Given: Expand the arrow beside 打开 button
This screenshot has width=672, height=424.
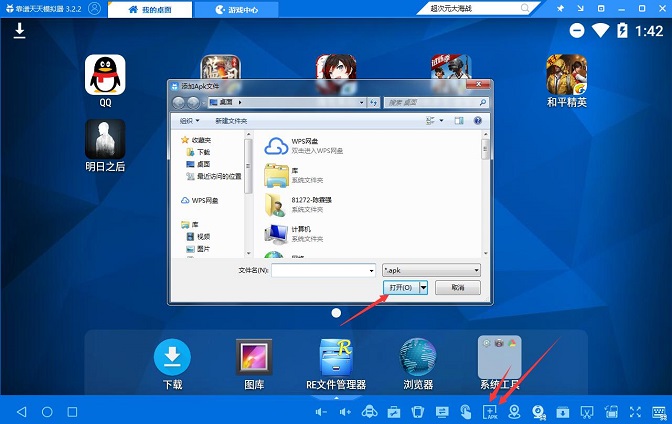Looking at the screenshot, I should (423, 287).
